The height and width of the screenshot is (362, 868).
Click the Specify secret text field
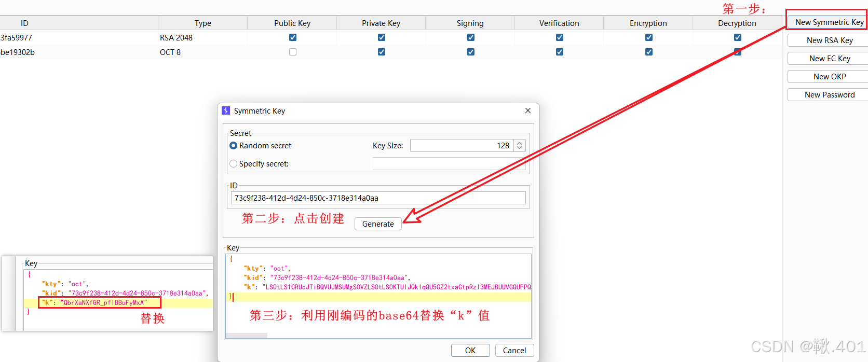pyautogui.click(x=449, y=164)
